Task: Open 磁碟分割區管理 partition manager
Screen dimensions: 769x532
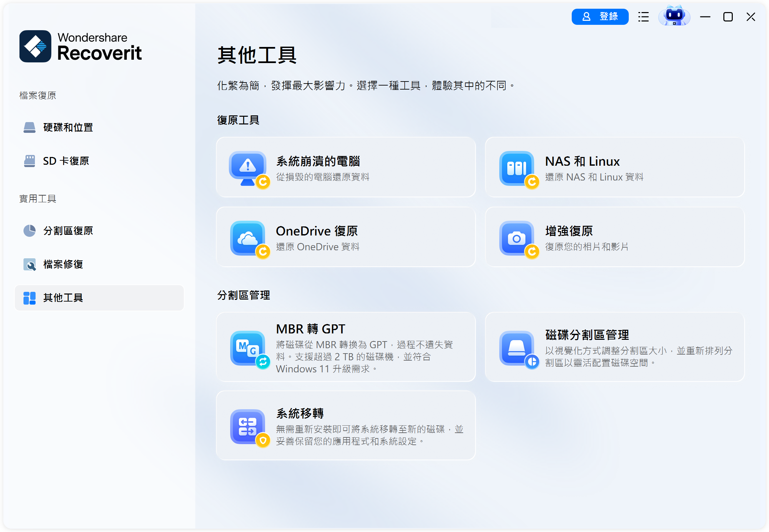Action: tap(615, 347)
